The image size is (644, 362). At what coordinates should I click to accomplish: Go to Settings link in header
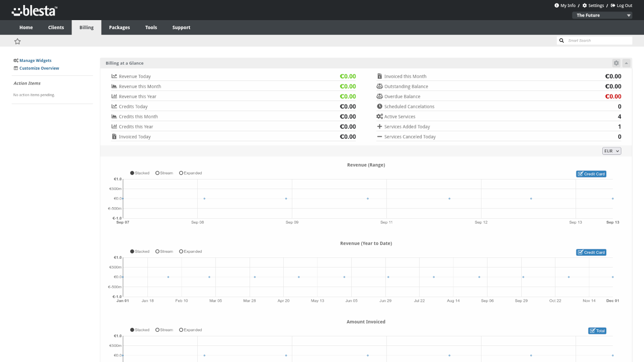coord(596,6)
